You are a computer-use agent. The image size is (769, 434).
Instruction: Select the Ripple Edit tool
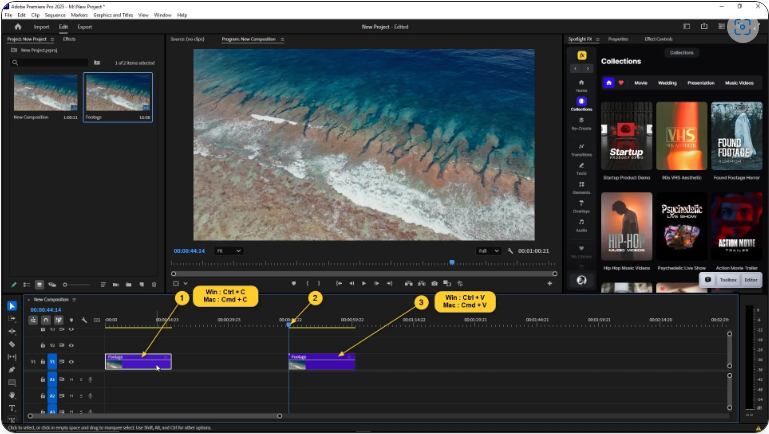click(x=12, y=332)
